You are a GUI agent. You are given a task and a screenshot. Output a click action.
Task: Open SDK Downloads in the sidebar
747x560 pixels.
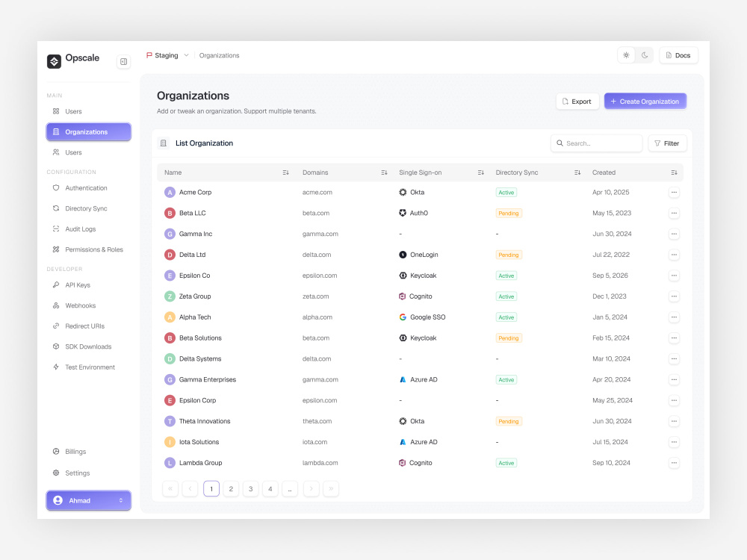[89, 346]
